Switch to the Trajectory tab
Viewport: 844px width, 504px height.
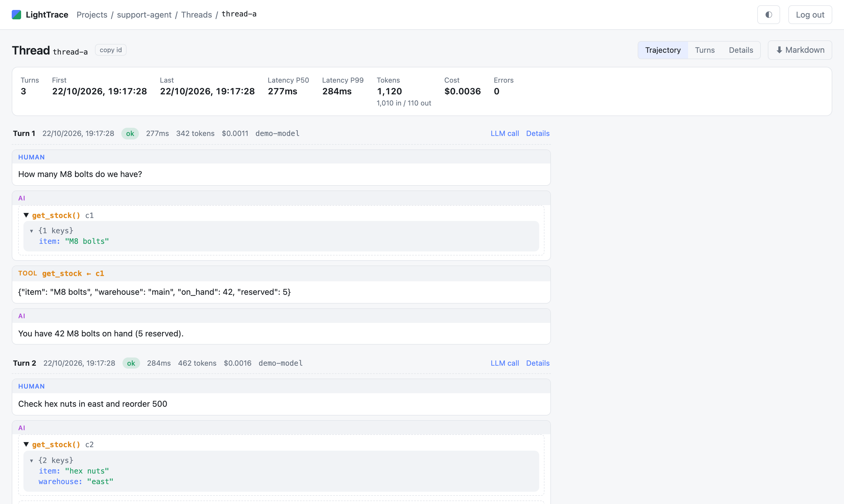point(663,50)
